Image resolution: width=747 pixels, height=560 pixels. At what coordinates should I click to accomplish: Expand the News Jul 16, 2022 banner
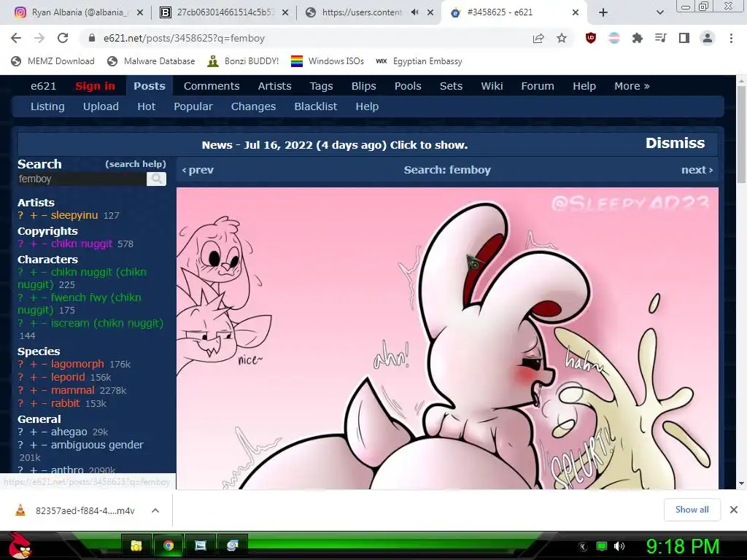334,145
